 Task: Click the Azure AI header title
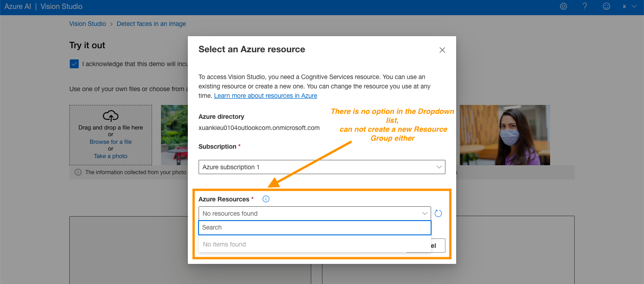click(18, 7)
